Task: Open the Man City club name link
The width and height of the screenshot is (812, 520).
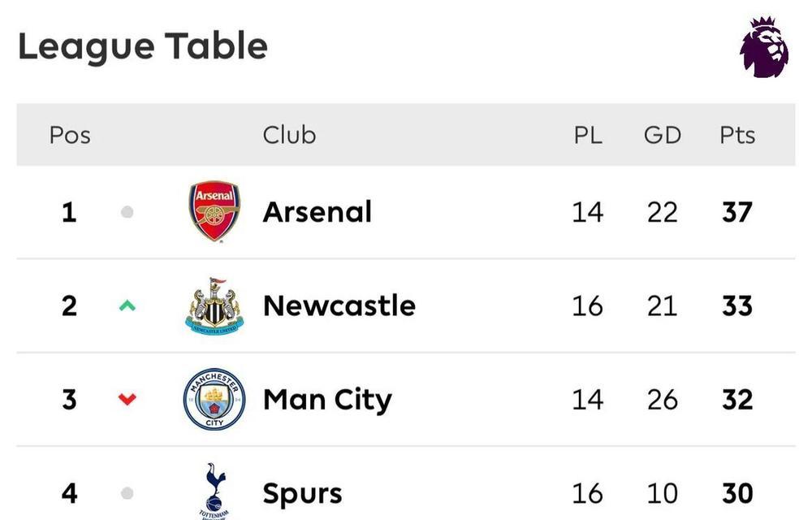Action: pos(327,401)
